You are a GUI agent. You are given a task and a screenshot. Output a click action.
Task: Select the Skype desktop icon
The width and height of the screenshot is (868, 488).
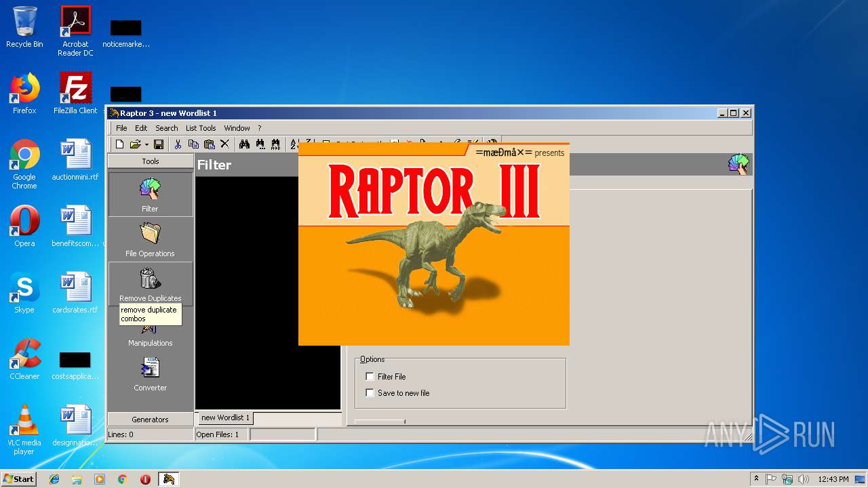pyautogui.click(x=24, y=293)
